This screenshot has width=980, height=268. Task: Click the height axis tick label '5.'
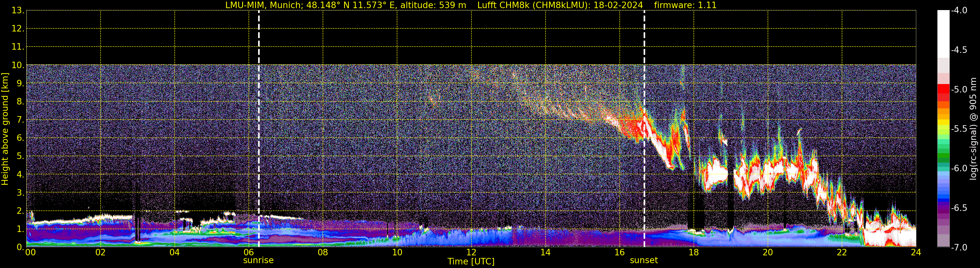point(20,156)
